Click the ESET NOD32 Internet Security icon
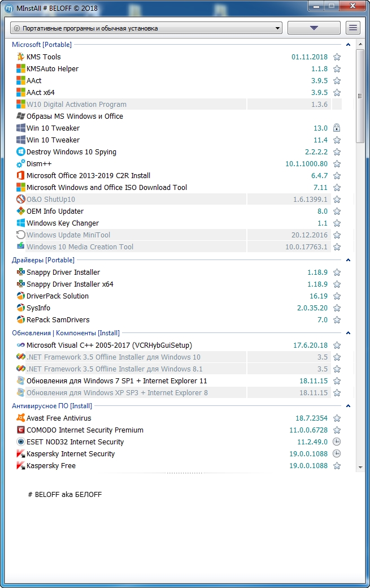 click(21, 442)
